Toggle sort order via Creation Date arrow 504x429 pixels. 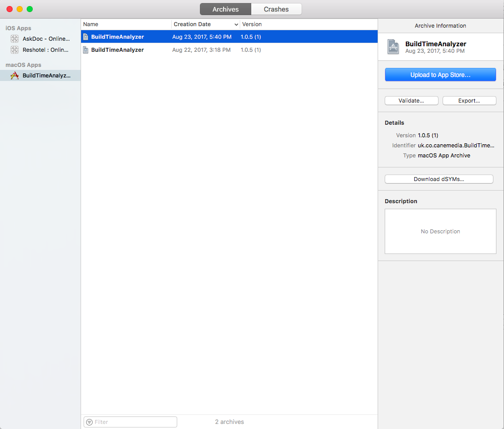pyautogui.click(x=236, y=24)
